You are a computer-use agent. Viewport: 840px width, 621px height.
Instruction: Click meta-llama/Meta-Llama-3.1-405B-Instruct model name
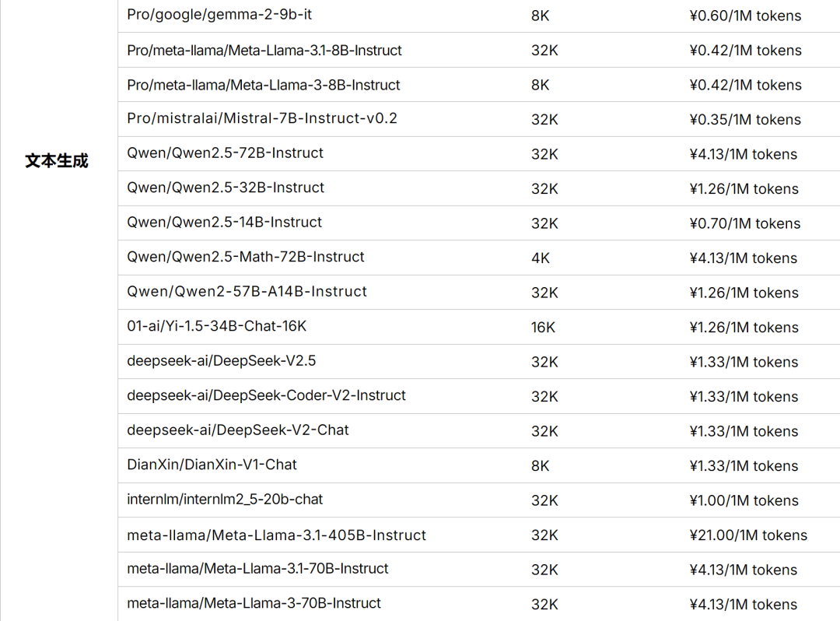[276, 535]
